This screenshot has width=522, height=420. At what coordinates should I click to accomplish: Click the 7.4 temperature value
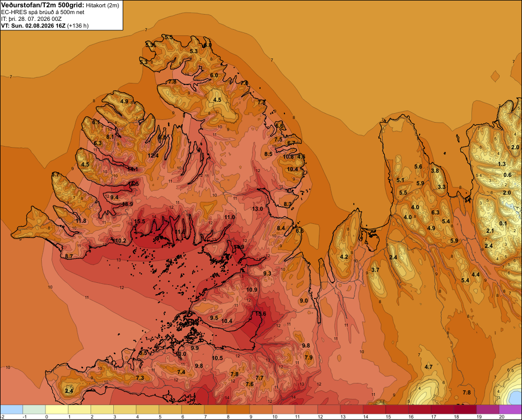[x=181, y=372]
